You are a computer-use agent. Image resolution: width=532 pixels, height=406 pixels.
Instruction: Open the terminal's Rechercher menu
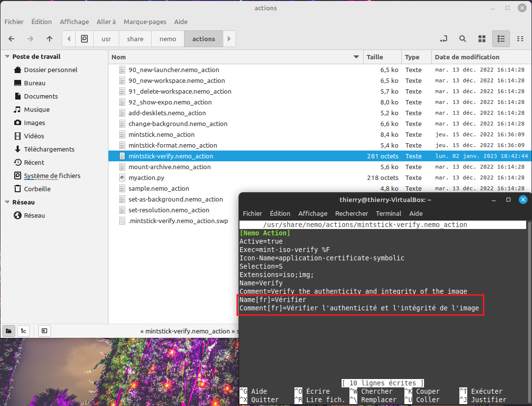351,213
